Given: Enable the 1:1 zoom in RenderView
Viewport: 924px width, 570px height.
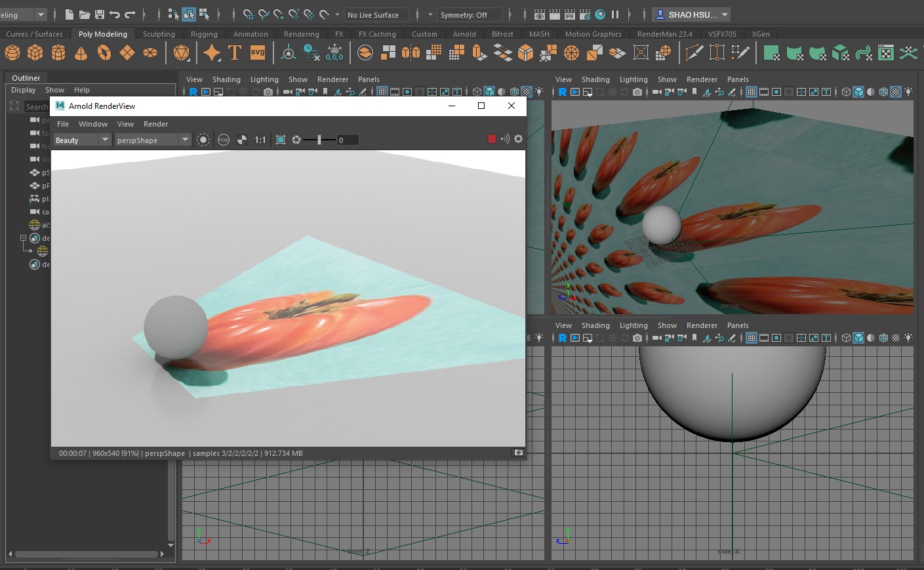Looking at the screenshot, I should point(260,139).
